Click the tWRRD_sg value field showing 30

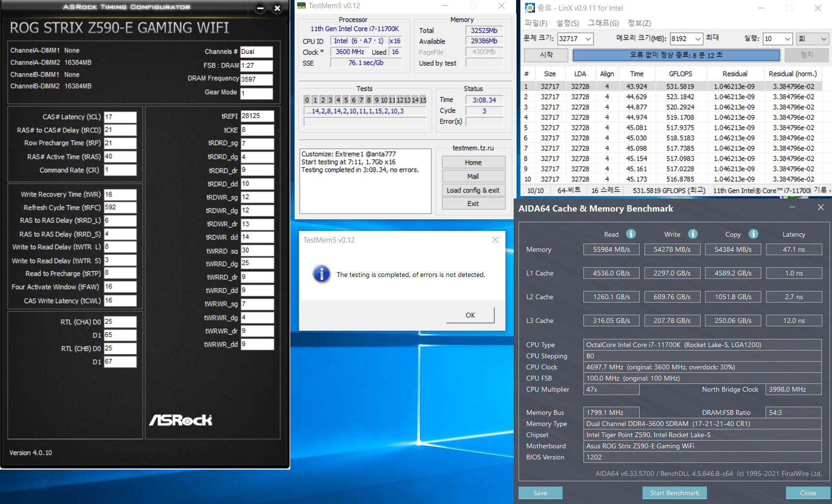click(x=257, y=251)
